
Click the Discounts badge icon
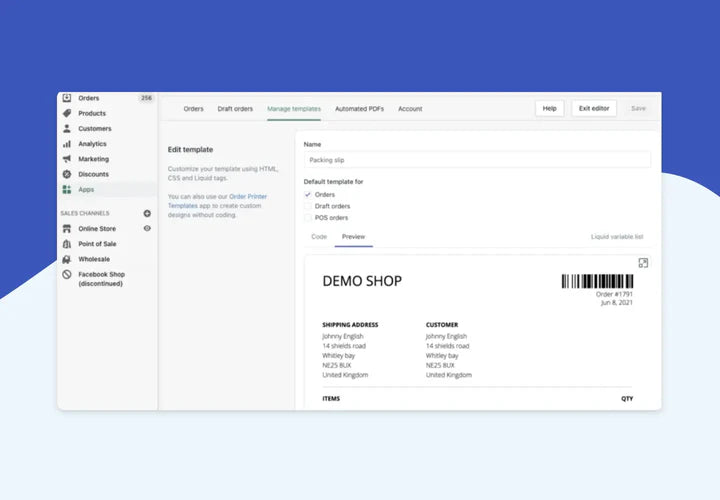click(x=67, y=174)
